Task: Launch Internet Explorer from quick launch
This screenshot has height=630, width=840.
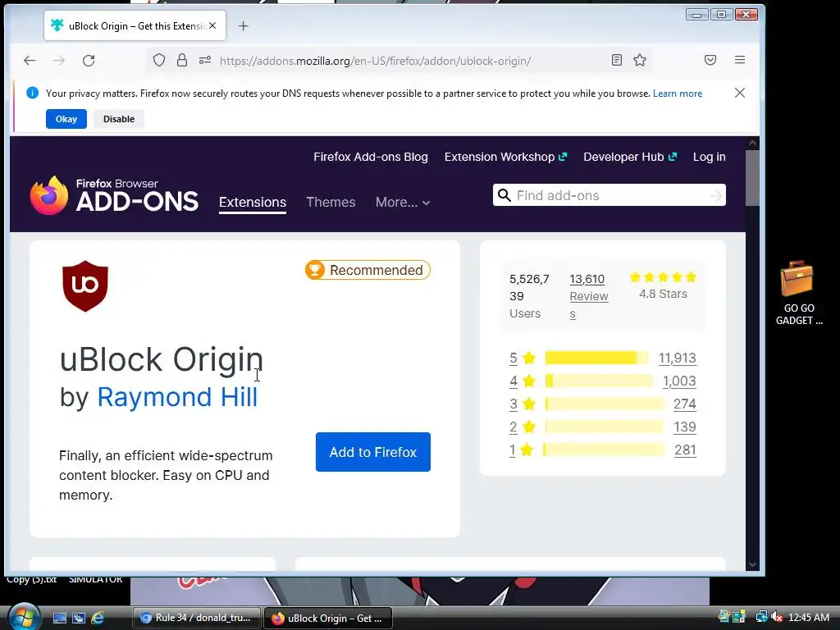Action: pos(98,618)
